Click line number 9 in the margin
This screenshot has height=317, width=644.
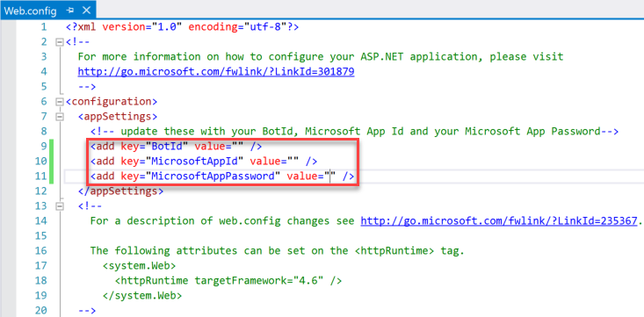coord(44,147)
